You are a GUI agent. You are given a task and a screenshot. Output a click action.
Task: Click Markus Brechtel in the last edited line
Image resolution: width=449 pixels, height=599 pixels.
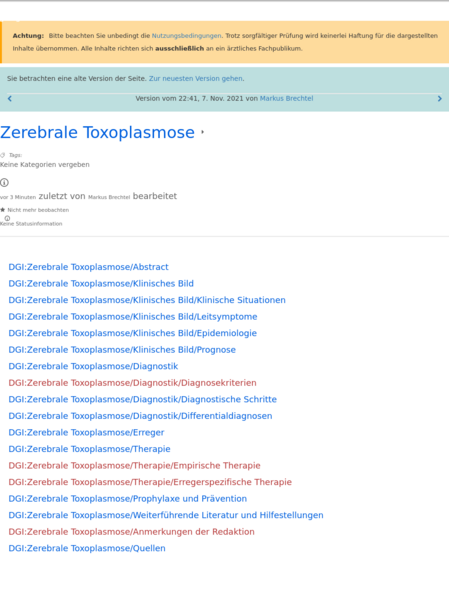tap(109, 197)
